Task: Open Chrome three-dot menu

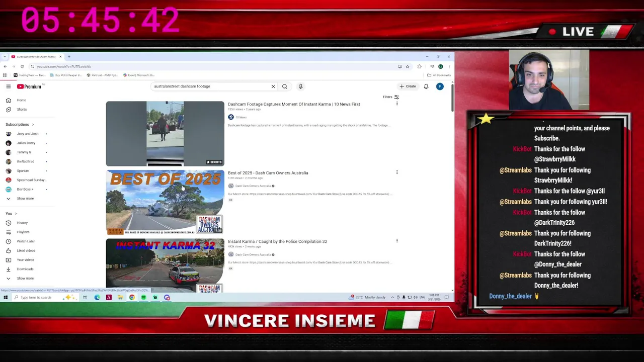Action: point(449,66)
